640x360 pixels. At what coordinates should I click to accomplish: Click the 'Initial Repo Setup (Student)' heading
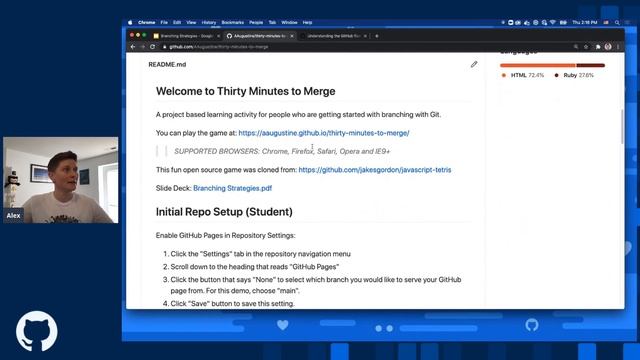pos(224,212)
